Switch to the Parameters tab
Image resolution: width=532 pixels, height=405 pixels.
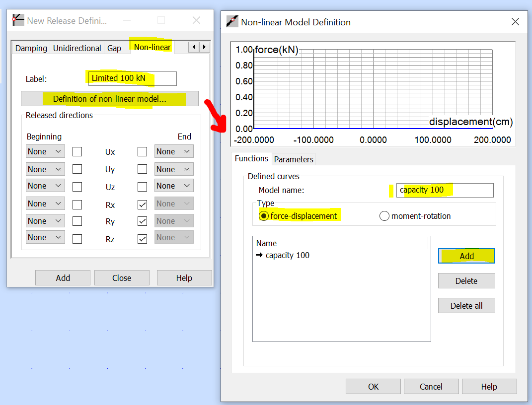point(294,159)
